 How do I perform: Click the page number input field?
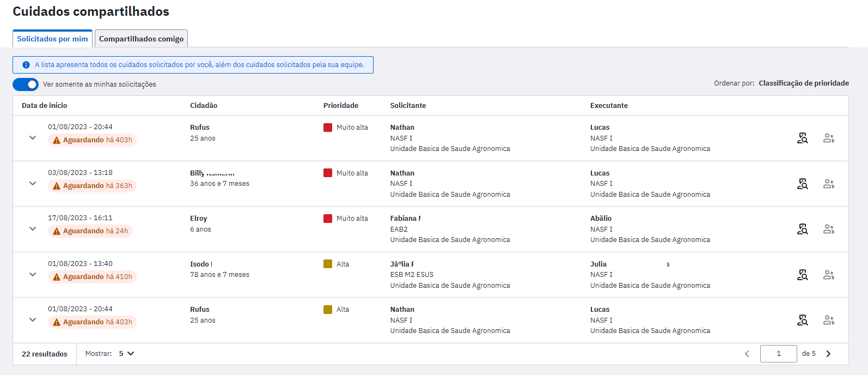[778, 354]
